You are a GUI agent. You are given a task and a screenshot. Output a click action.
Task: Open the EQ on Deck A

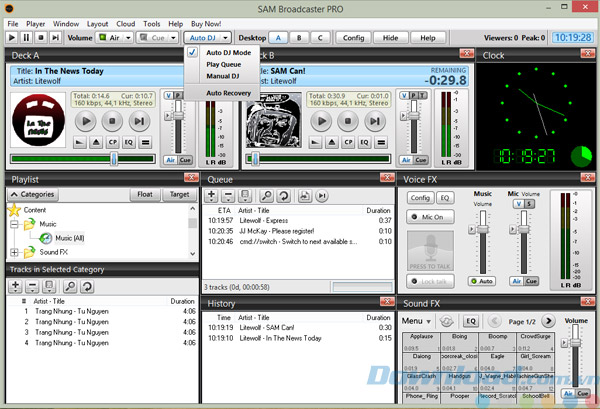click(128, 143)
